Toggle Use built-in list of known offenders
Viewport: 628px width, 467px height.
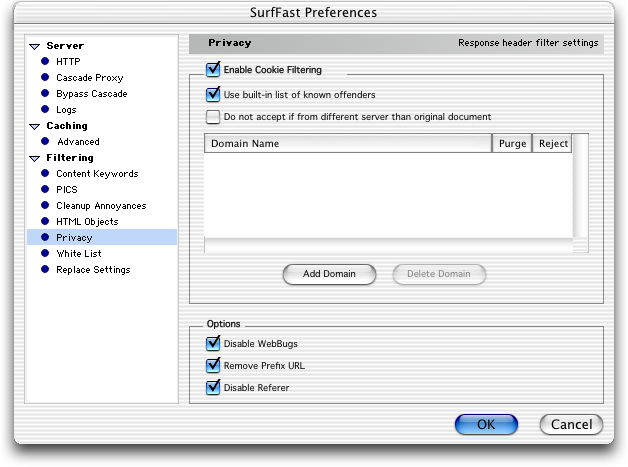tap(213, 95)
